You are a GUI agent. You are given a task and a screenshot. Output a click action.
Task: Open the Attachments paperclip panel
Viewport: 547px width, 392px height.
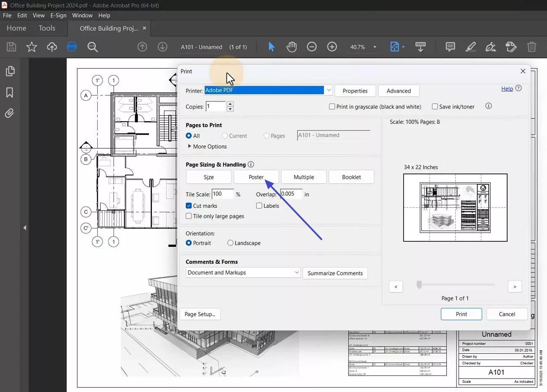[x=9, y=113]
